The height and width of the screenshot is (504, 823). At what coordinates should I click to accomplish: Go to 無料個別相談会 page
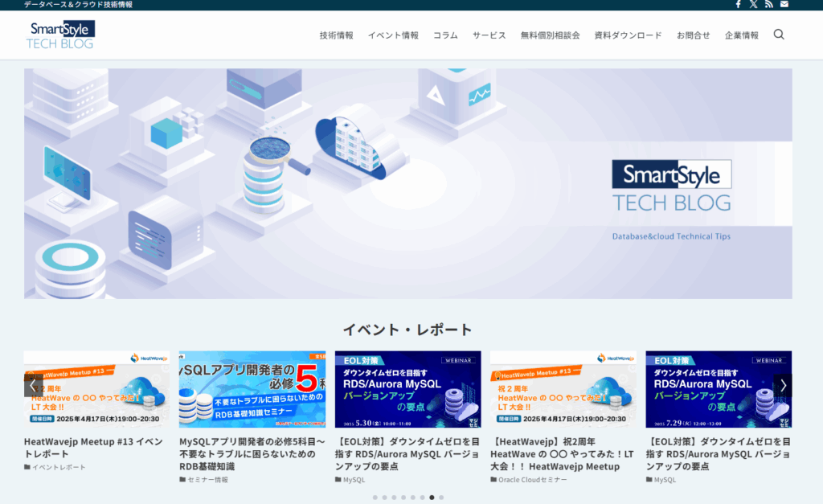click(550, 35)
